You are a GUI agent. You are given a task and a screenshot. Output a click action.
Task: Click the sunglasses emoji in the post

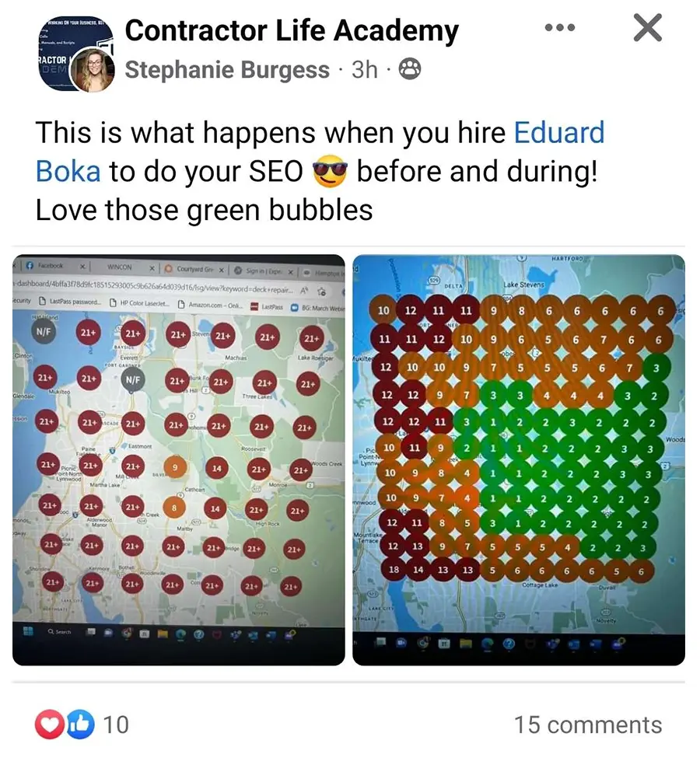(330, 172)
